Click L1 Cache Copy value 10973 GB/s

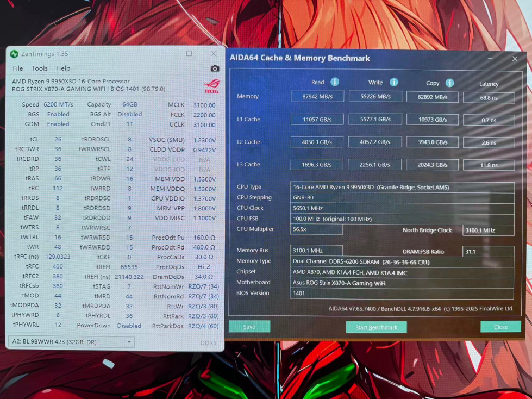tap(432, 120)
